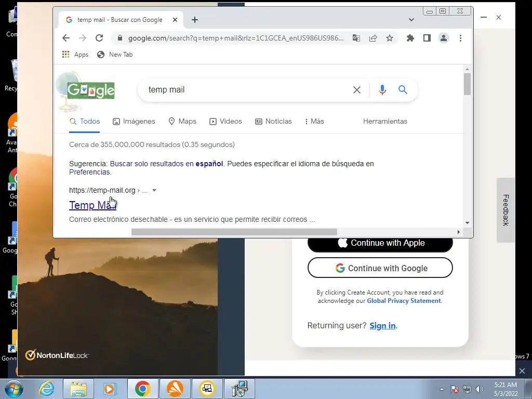Open the volume speaker icon in tray
This screenshot has width=532, height=399.
[x=480, y=389]
